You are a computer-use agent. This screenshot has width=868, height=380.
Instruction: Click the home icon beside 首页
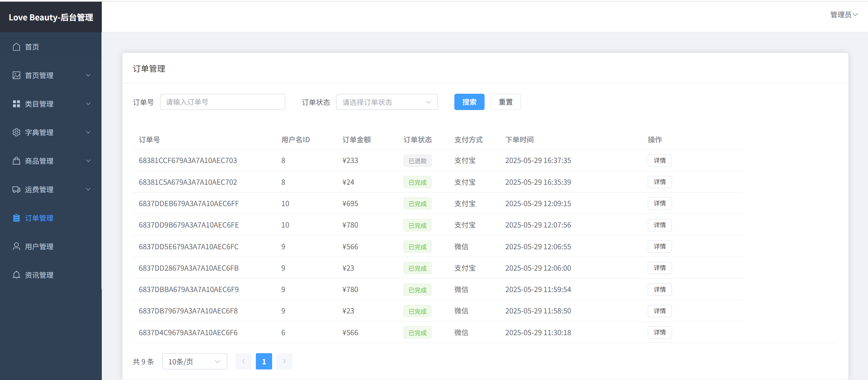pos(16,47)
